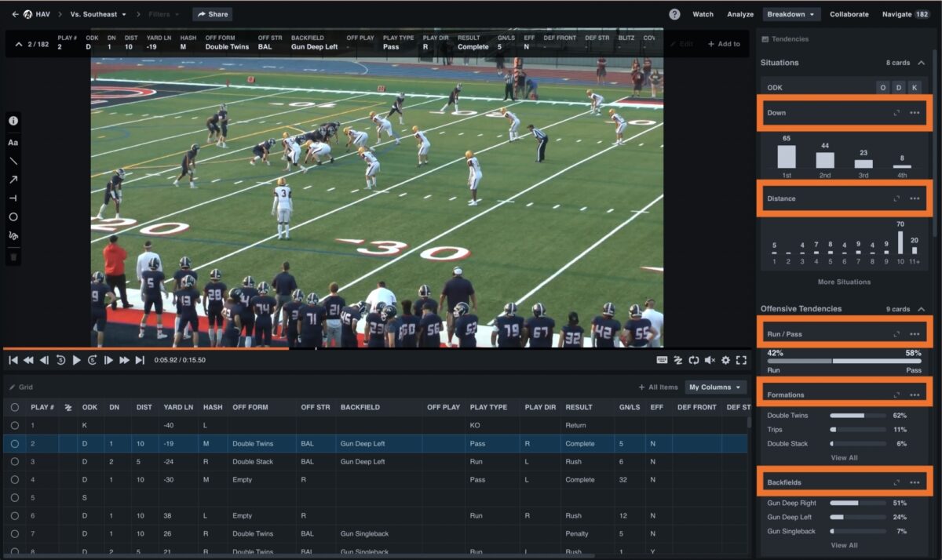This screenshot has width=942, height=560.
Task: Select 'O' in the ODK filter
Action: pos(882,87)
